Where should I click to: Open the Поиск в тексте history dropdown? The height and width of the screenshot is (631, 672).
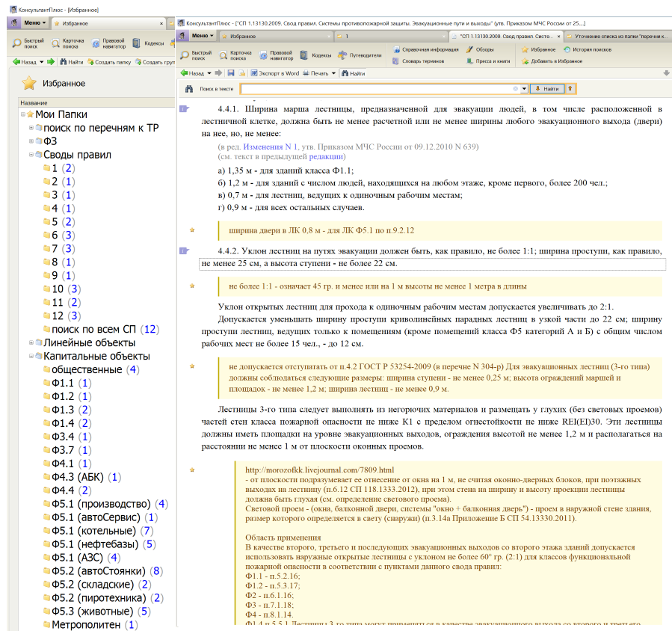point(524,89)
